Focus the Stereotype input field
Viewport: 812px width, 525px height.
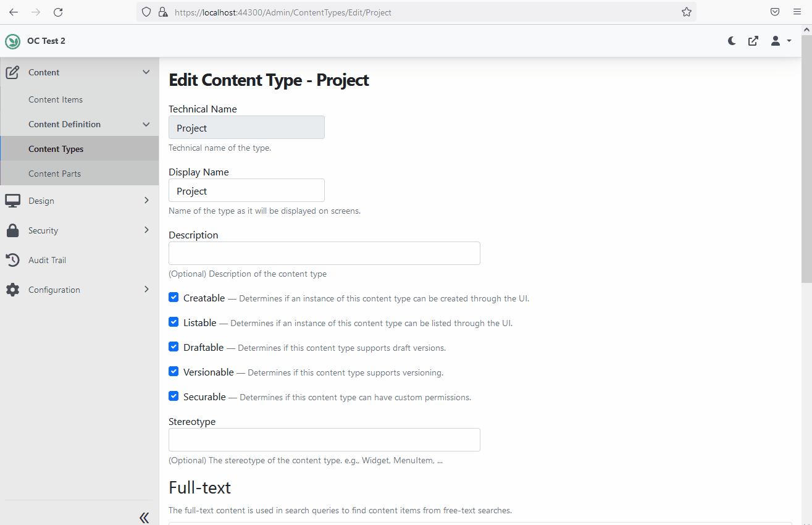pos(324,440)
